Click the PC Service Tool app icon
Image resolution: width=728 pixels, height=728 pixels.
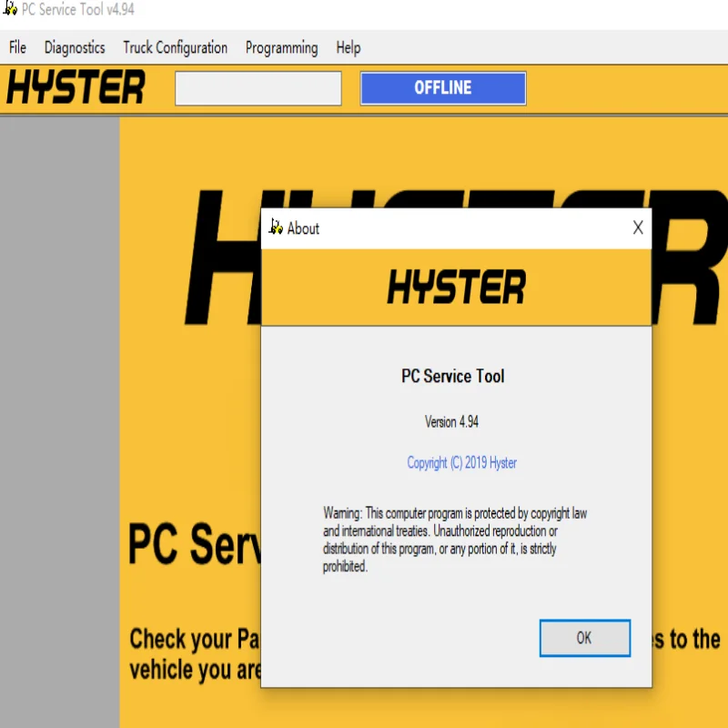(10, 8)
